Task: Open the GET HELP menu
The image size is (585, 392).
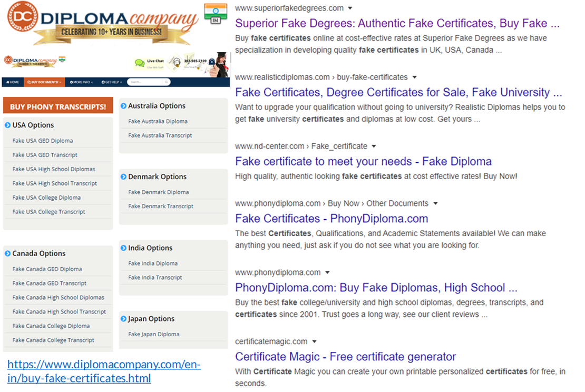Action: (x=112, y=82)
